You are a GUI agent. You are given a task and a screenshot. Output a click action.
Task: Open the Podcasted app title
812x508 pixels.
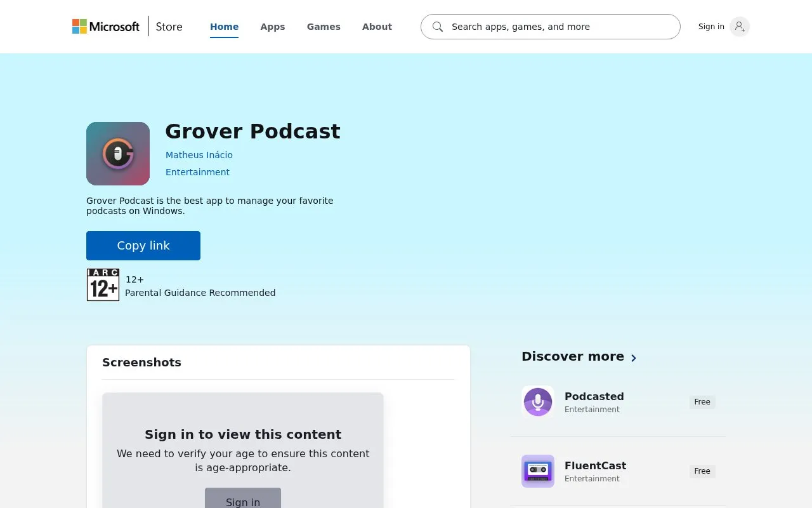pyautogui.click(x=594, y=396)
